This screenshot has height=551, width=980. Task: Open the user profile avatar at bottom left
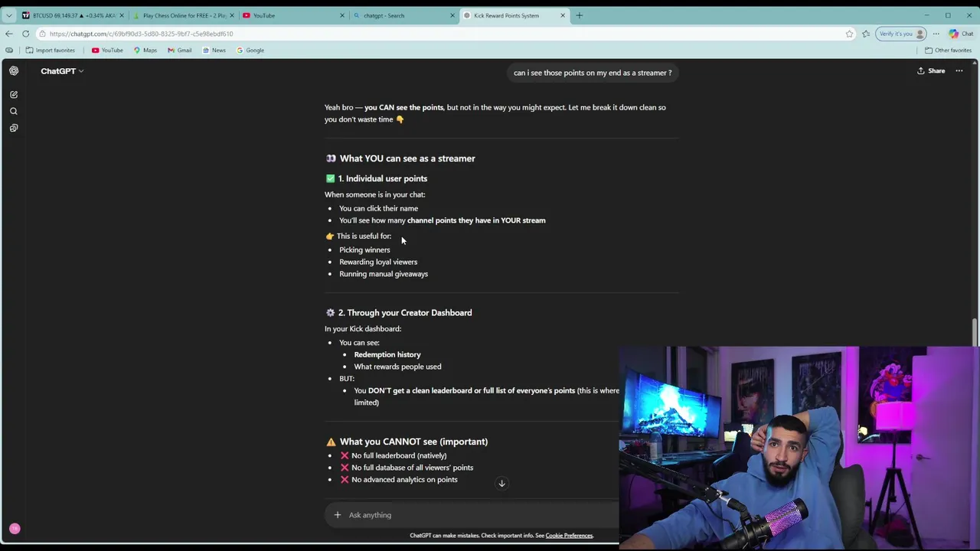tap(14, 529)
